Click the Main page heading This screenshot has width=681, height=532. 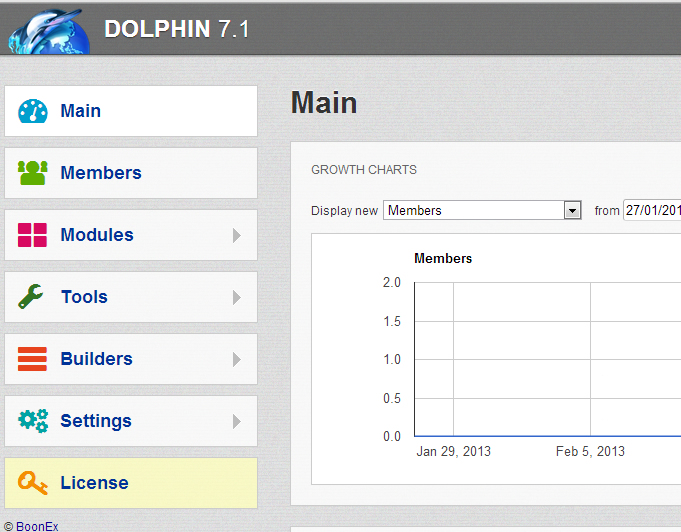pyautogui.click(x=324, y=103)
